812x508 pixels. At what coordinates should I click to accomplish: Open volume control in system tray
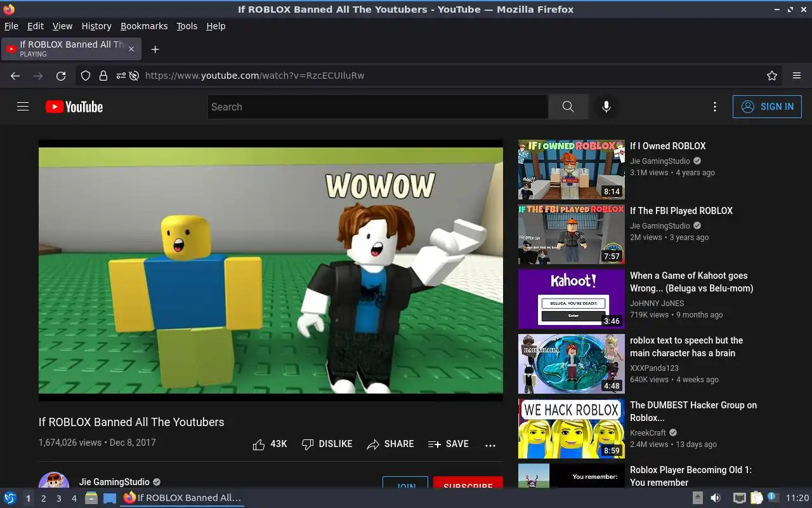point(716,498)
